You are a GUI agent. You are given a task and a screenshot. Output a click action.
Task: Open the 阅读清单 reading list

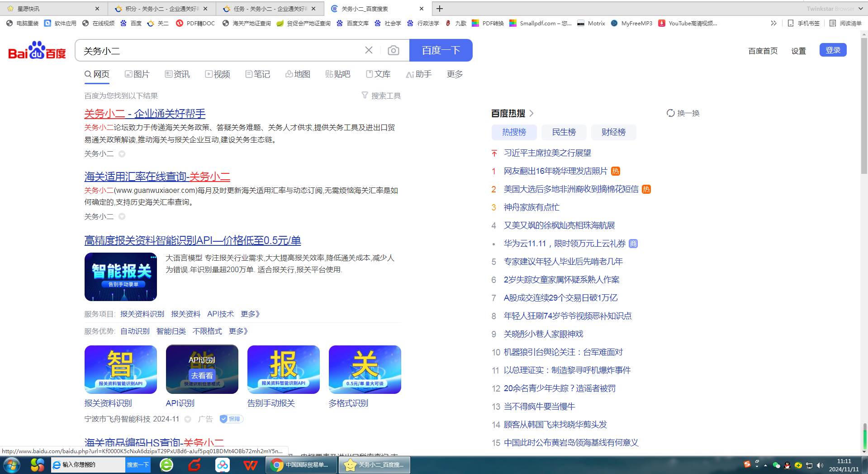click(x=845, y=23)
